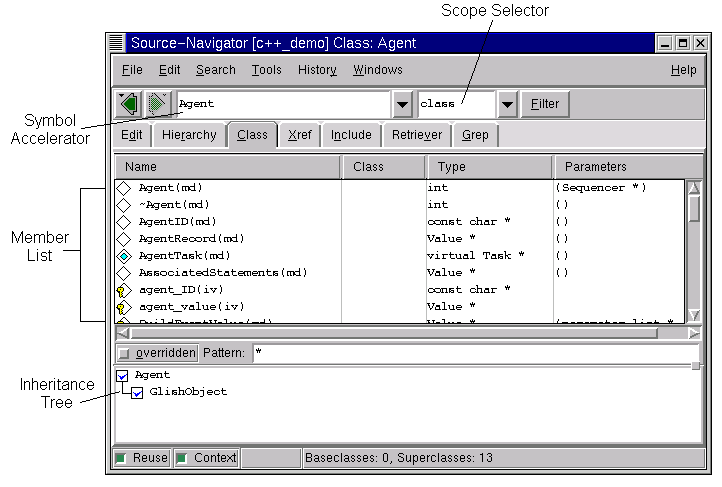
Task: Select the Agent node in inheritance tree
Action: pyautogui.click(x=152, y=375)
